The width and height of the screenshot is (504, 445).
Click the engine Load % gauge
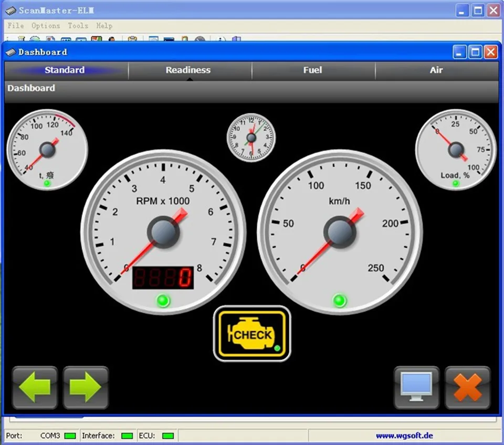(x=455, y=150)
